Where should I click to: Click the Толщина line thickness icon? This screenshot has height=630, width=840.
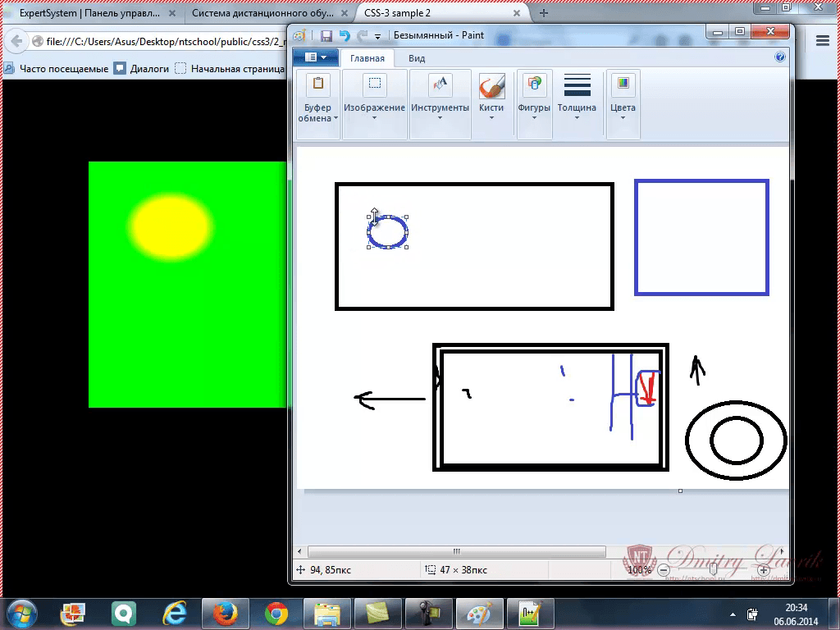[577, 84]
